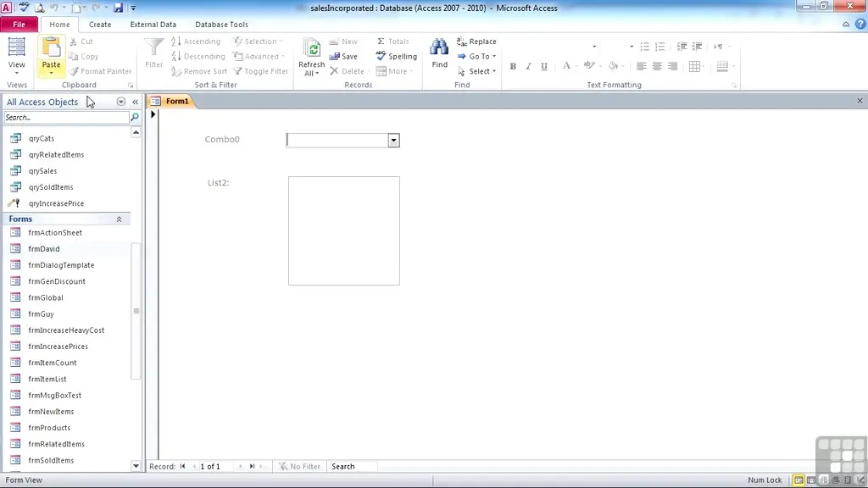This screenshot has width=868, height=488.
Task: Click the Find binoculars icon
Action: 439,47
